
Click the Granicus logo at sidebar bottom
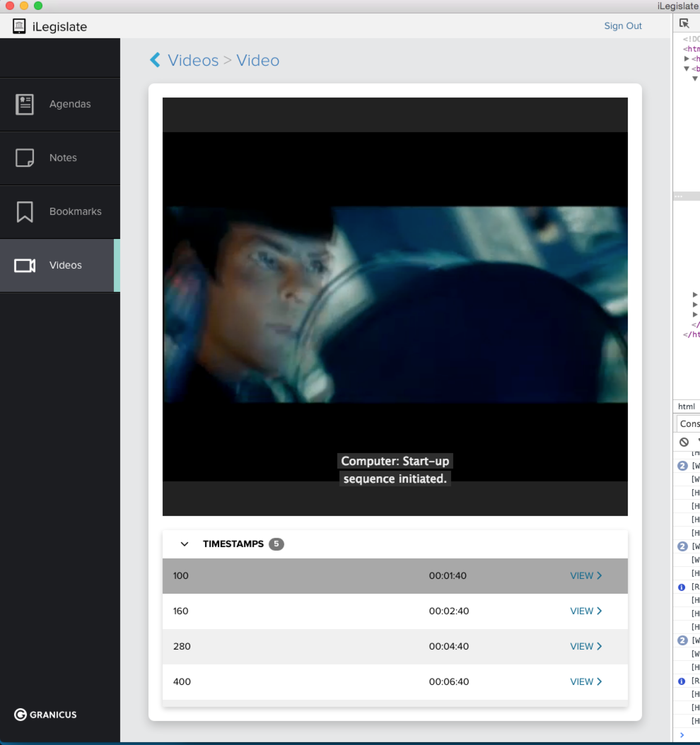(45, 715)
